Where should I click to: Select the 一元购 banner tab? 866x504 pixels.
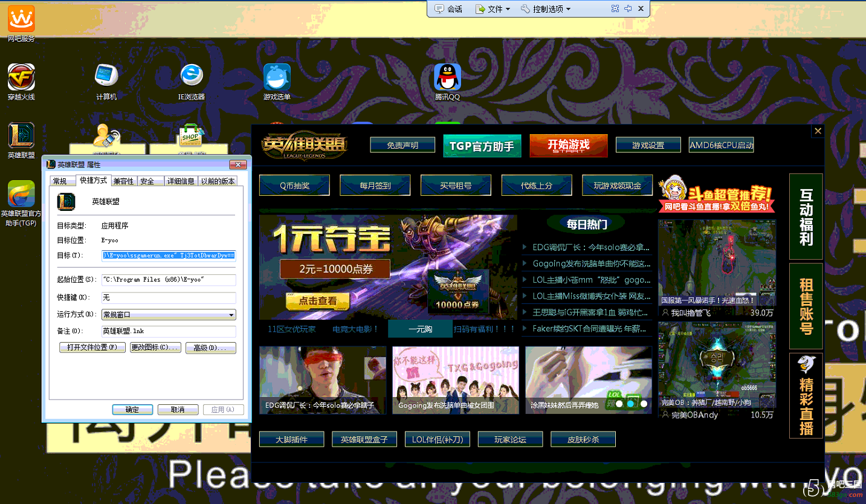420,329
